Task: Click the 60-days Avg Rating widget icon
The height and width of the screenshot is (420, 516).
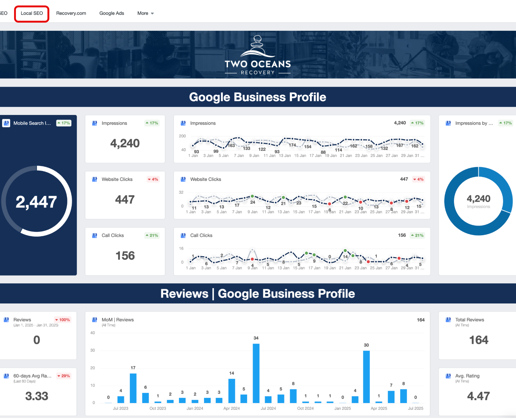Action: click(x=6, y=376)
